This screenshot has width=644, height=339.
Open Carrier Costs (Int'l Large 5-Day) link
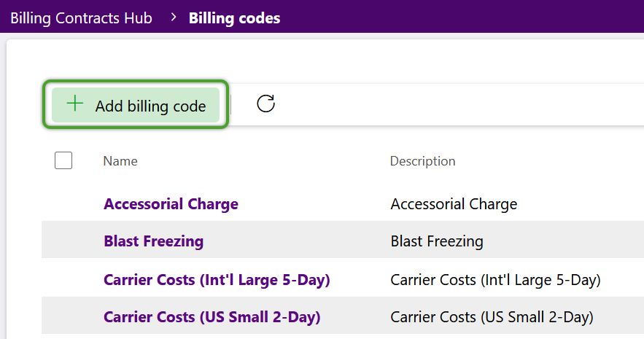217,280
